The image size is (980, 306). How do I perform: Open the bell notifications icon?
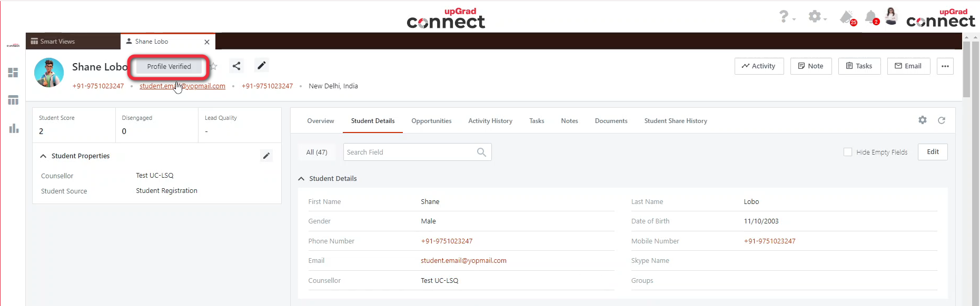(x=871, y=17)
